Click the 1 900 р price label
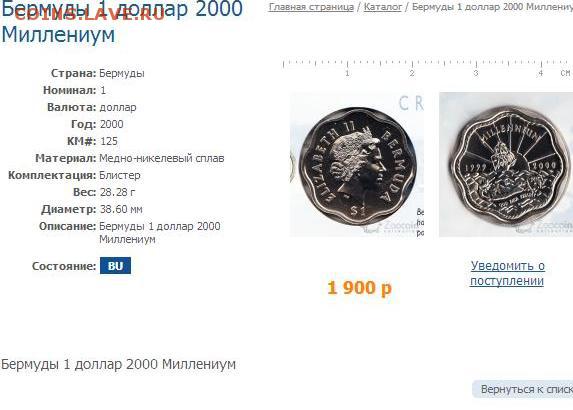The width and height of the screenshot is (573, 410). coord(359,288)
